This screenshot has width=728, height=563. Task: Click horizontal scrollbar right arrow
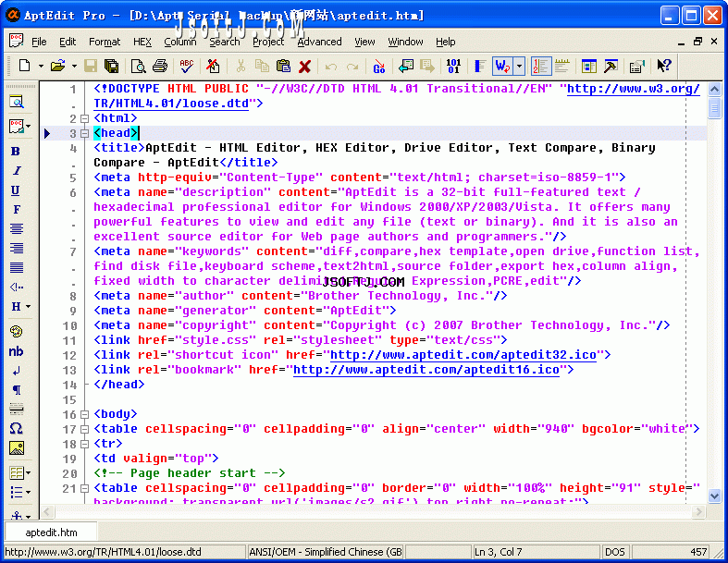click(699, 512)
